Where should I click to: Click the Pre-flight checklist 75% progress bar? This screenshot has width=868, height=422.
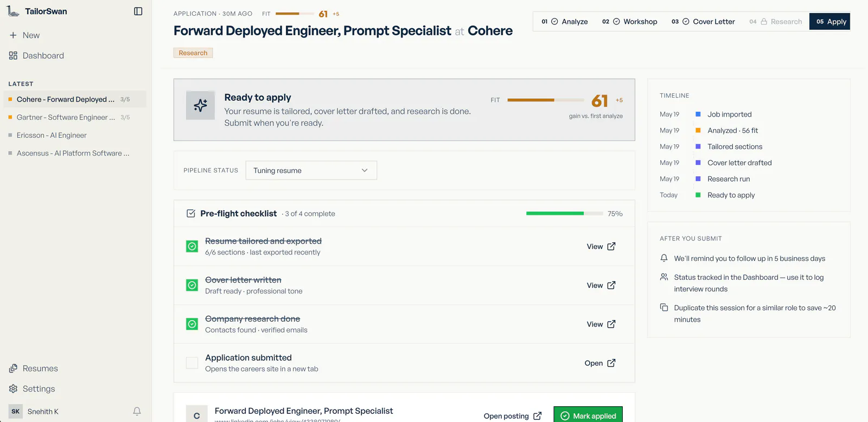click(x=565, y=214)
